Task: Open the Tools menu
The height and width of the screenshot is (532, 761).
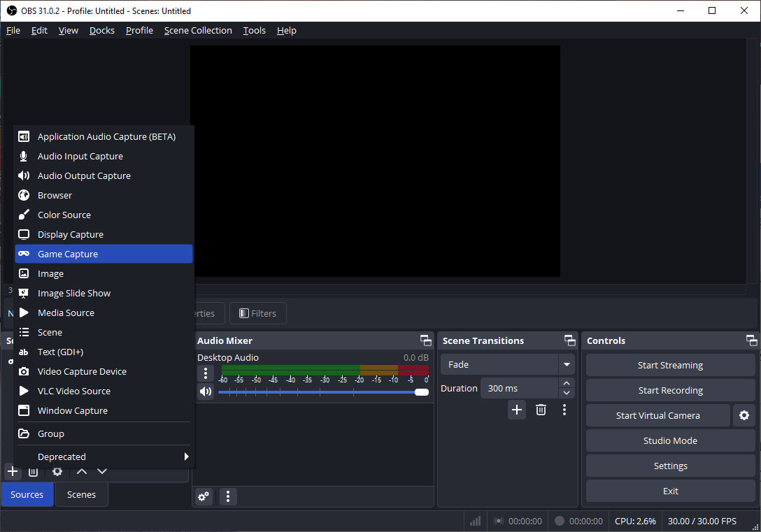Action: 255,31
